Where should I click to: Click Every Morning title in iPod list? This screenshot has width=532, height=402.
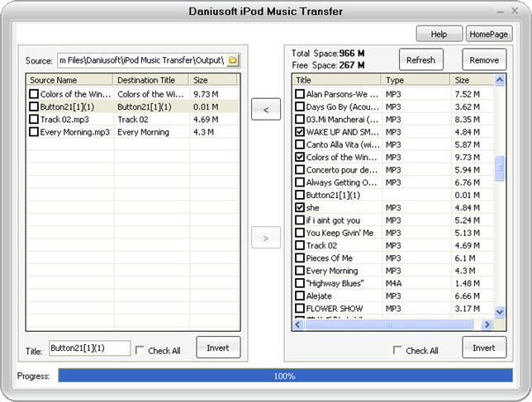coord(332,271)
